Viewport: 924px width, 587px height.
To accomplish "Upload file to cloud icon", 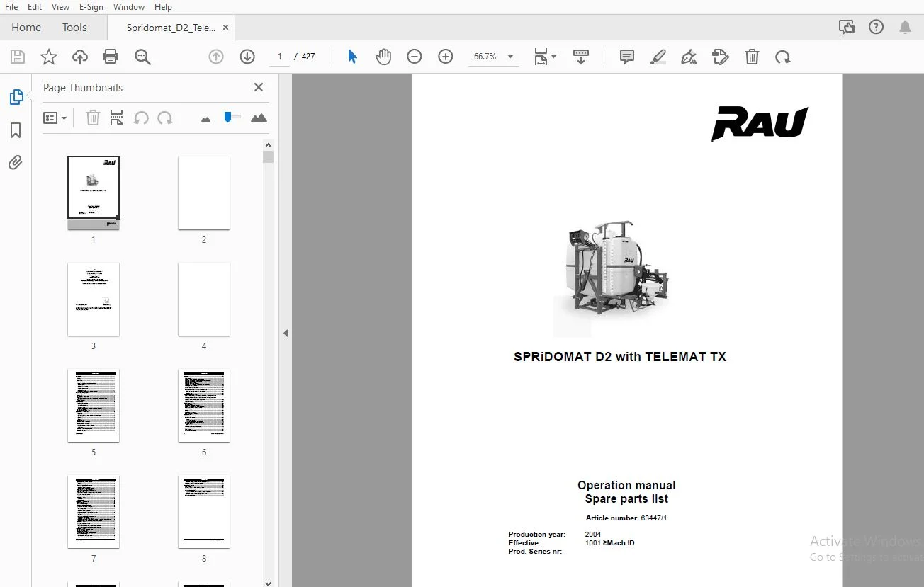I will pyautogui.click(x=80, y=57).
